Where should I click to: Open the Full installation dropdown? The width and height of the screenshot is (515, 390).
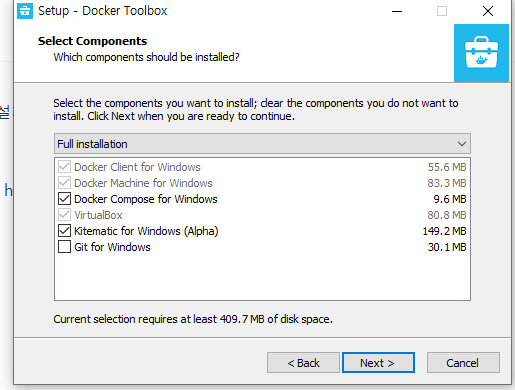pyautogui.click(x=262, y=144)
